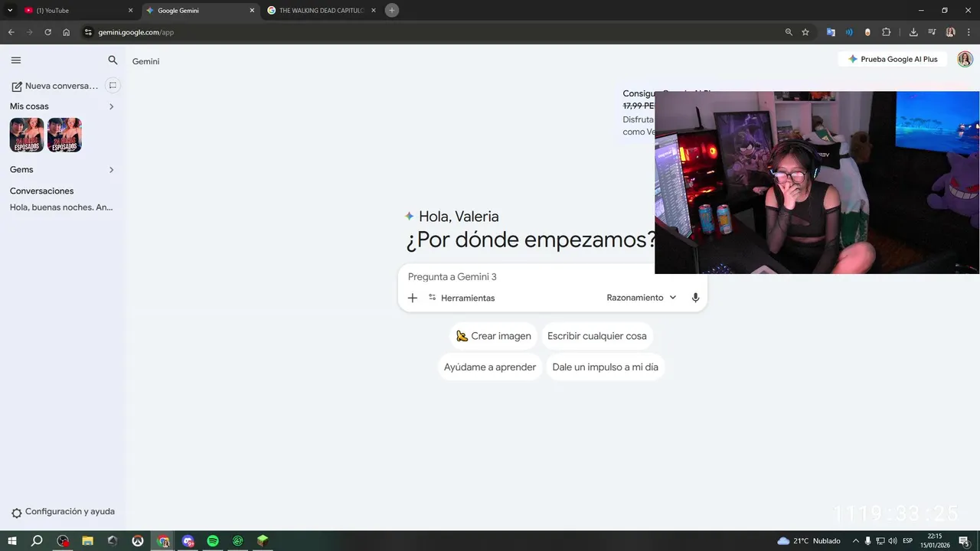Screen dimensions: 980x551
Task: Click the orange mouse-shaped extension icon
Action: tap(867, 32)
